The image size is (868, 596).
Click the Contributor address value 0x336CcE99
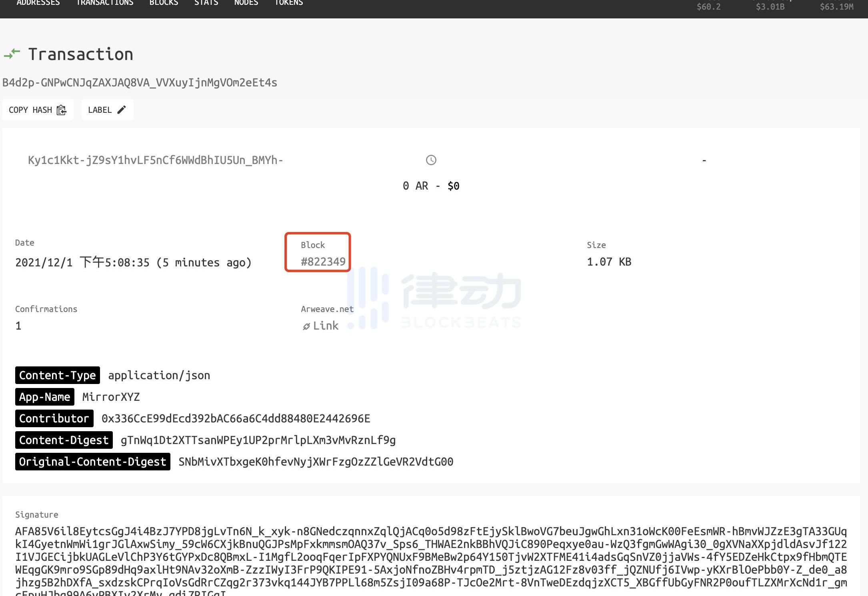pyautogui.click(x=236, y=418)
